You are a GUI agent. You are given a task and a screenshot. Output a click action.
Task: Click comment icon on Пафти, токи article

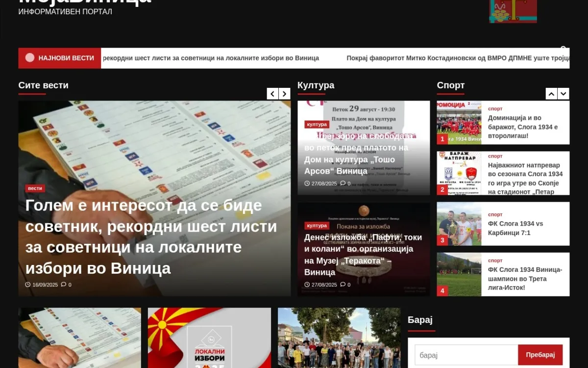pos(343,285)
